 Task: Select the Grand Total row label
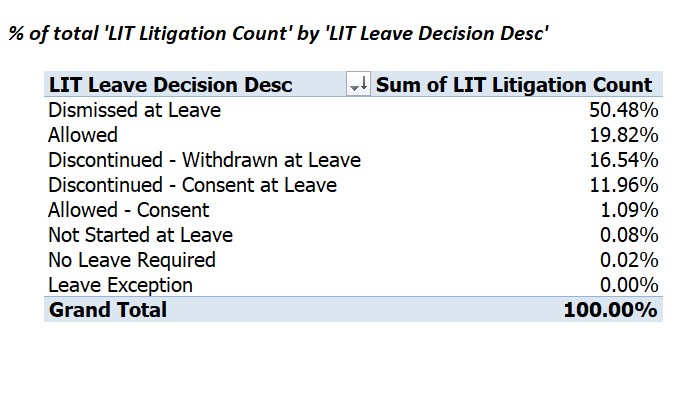[108, 310]
